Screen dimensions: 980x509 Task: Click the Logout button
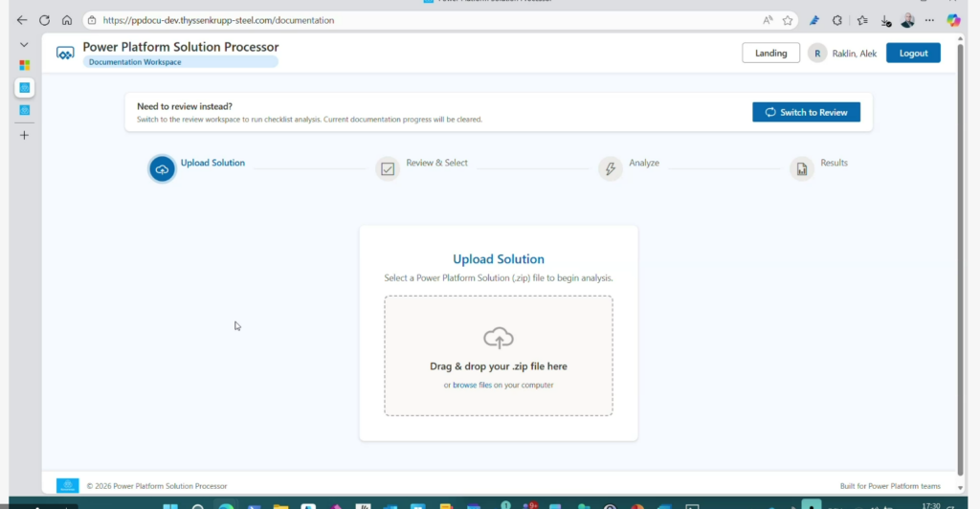[913, 54]
